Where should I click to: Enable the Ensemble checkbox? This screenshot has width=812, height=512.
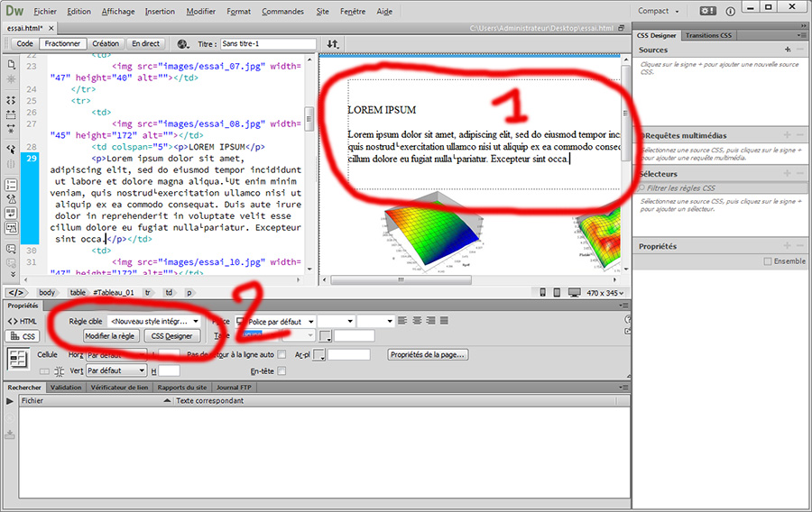(x=768, y=261)
